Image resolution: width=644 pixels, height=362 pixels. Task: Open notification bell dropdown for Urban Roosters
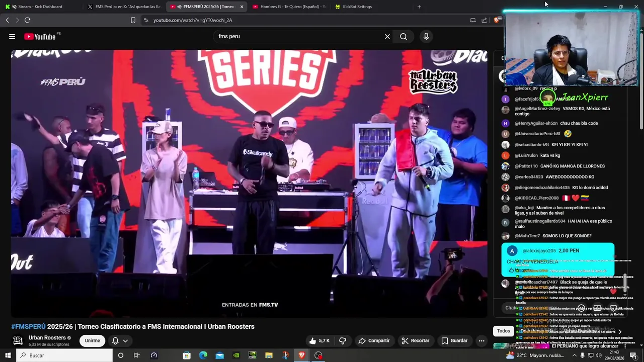point(120,341)
